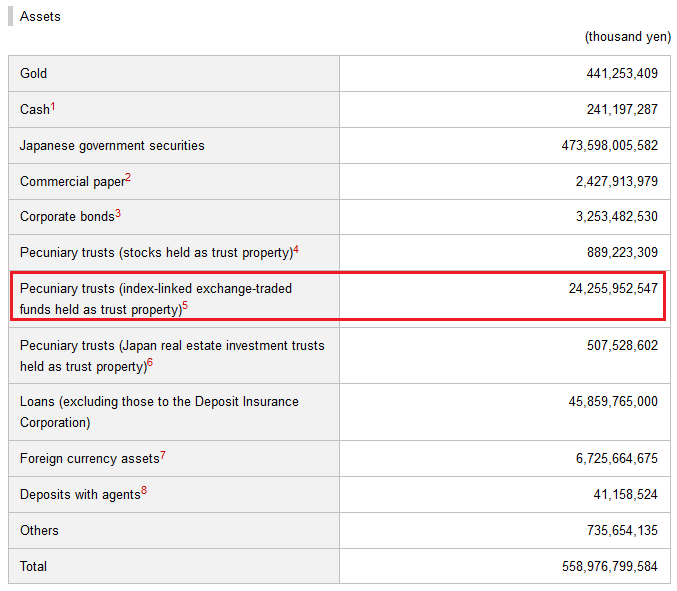The height and width of the screenshot is (591, 677).
Task: Select the Gold row label
Action: [34, 74]
